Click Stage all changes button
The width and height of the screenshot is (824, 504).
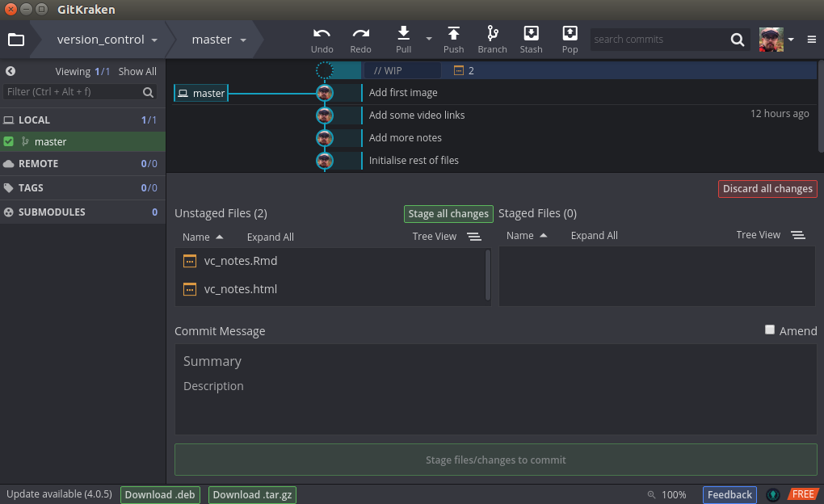coord(448,214)
